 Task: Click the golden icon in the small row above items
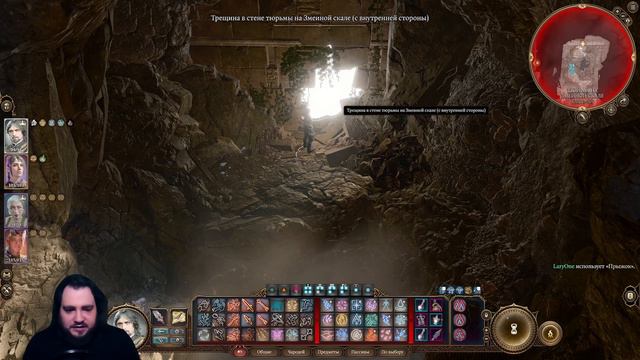pyautogui.click(x=468, y=290)
